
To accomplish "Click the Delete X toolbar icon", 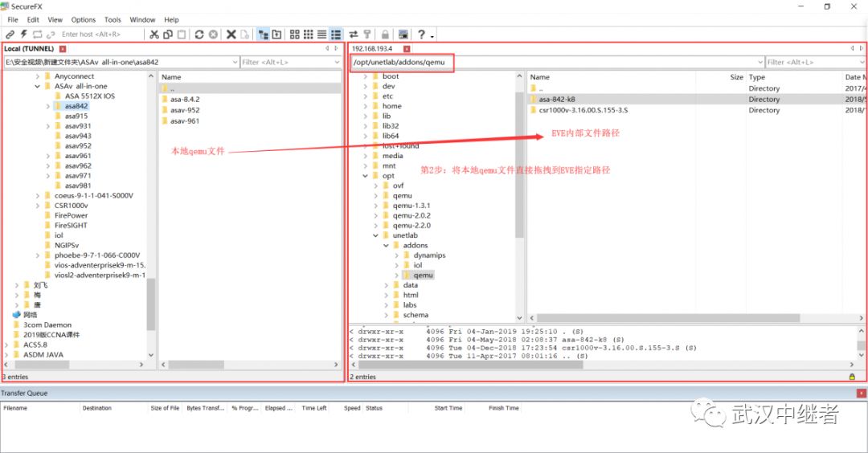I will pos(231,35).
